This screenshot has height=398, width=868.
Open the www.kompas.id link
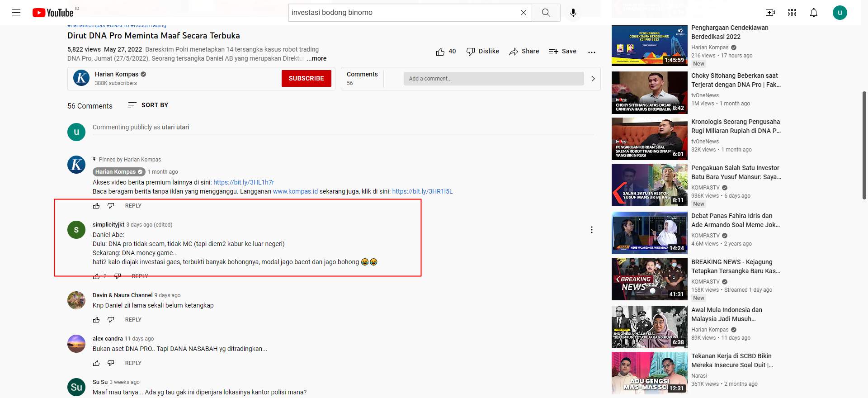pyautogui.click(x=295, y=191)
